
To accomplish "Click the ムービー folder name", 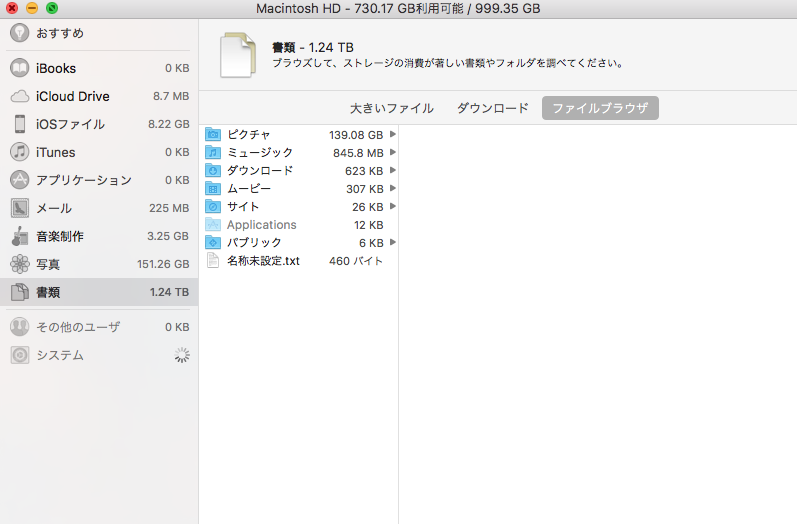I will point(249,189).
